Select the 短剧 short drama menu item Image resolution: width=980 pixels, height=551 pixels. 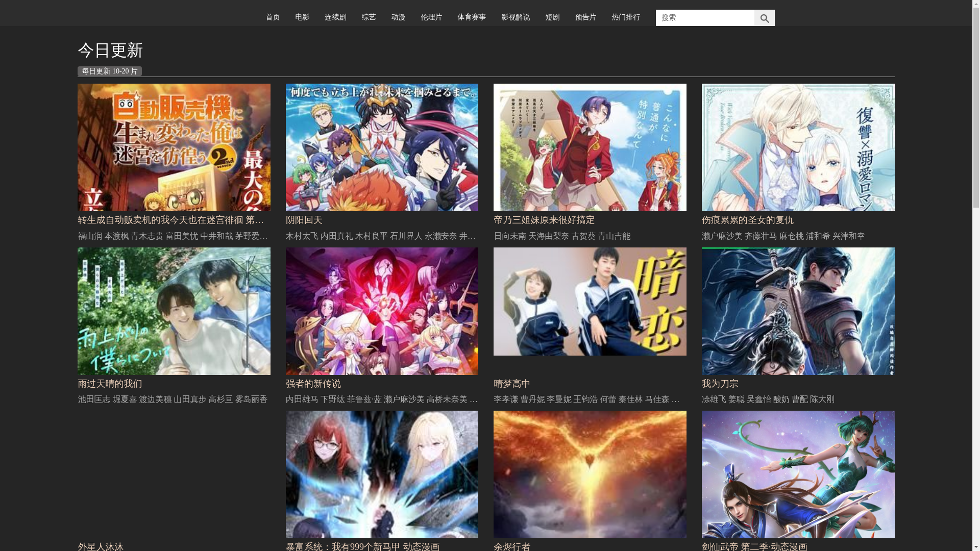[x=552, y=17]
